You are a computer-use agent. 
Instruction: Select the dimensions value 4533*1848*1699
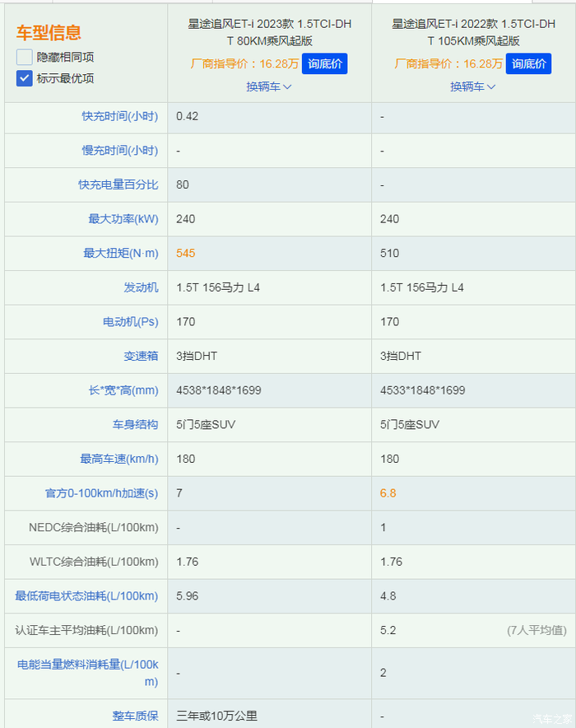[422, 390]
